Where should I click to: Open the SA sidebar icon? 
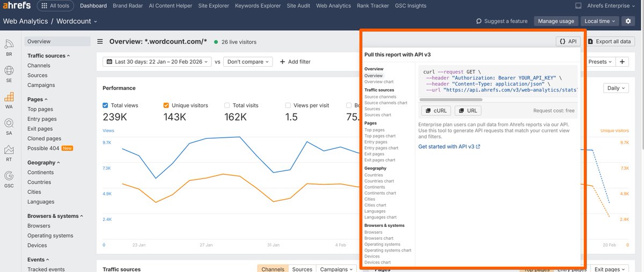pyautogui.click(x=9, y=126)
